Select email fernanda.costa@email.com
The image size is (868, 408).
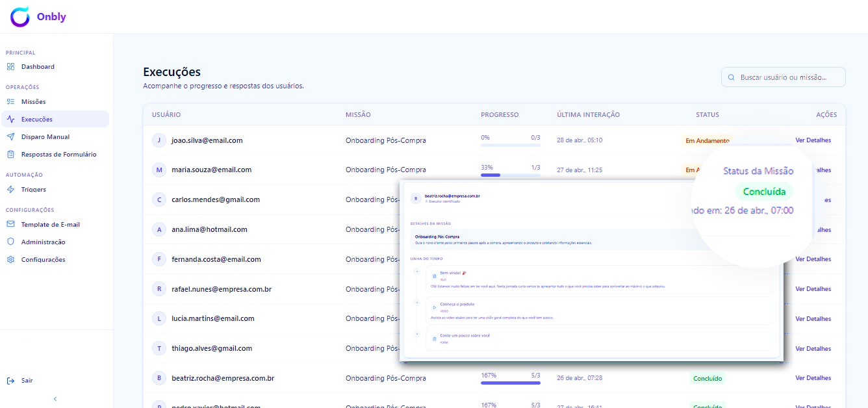(x=216, y=259)
